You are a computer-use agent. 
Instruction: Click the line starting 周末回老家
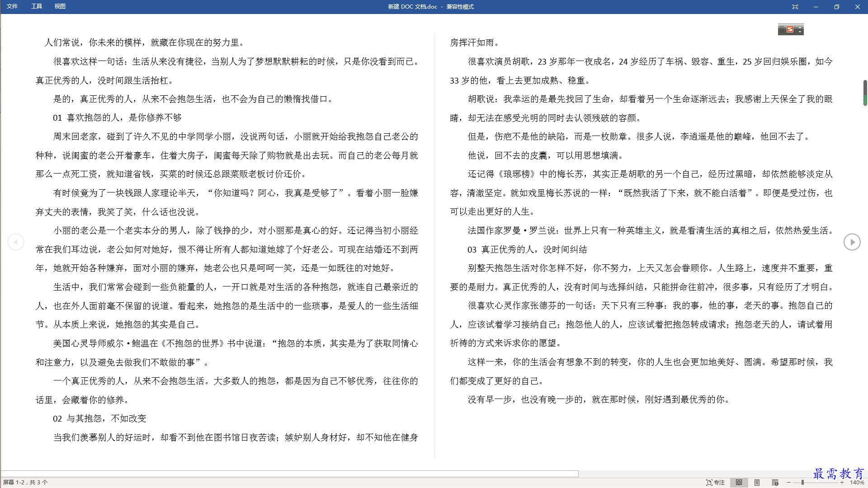click(236, 137)
